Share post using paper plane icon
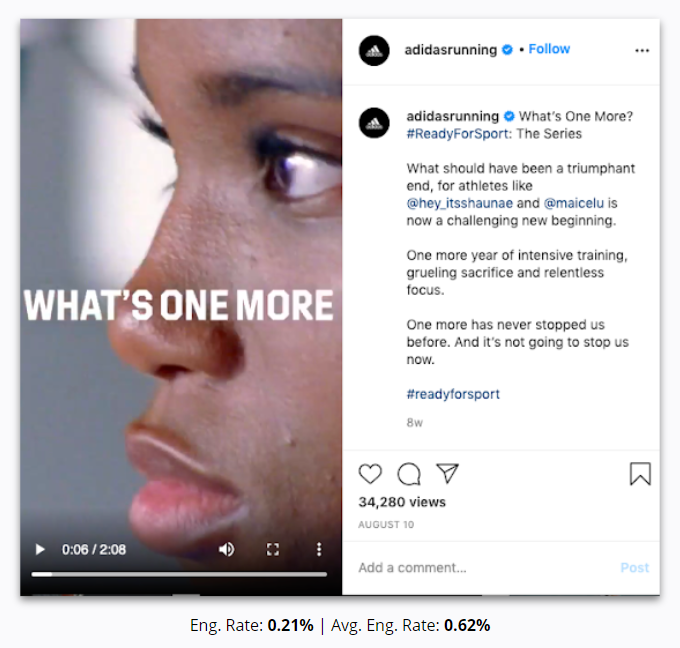Image resolution: width=680 pixels, height=648 pixels. [x=447, y=473]
